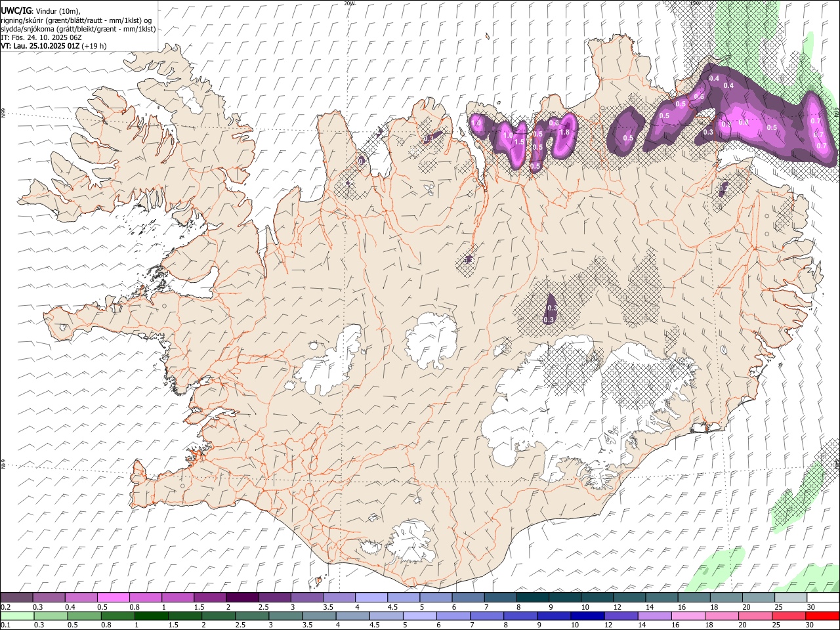Pick the 20 rose-pink swatch, lower legend row
The width and height of the screenshot is (840, 630).
pyautogui.click(x=755, y=616)
